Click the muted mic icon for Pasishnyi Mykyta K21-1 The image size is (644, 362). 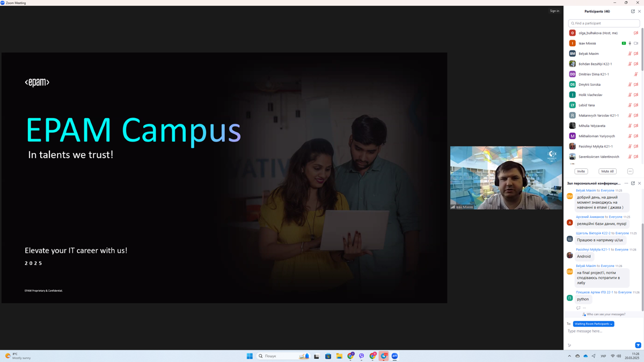[x=630, y=146]
